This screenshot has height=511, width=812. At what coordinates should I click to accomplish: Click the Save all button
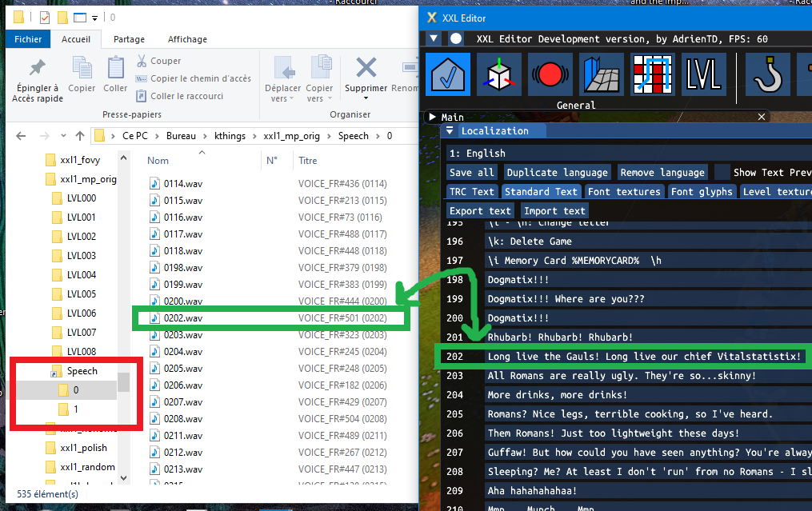click(472, 173)
